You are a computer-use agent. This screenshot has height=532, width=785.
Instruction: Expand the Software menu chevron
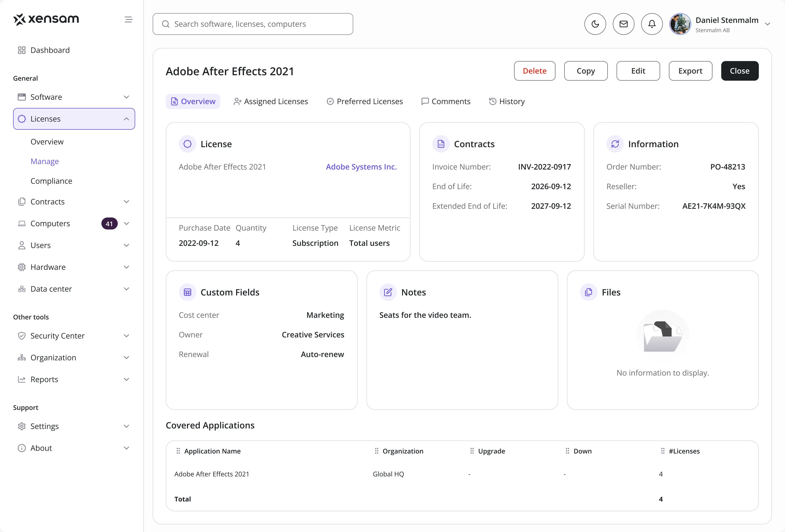pos(126,97)
